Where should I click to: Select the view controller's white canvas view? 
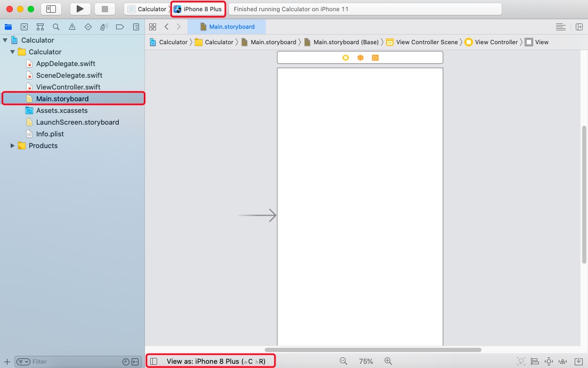(x=360, y=207)
